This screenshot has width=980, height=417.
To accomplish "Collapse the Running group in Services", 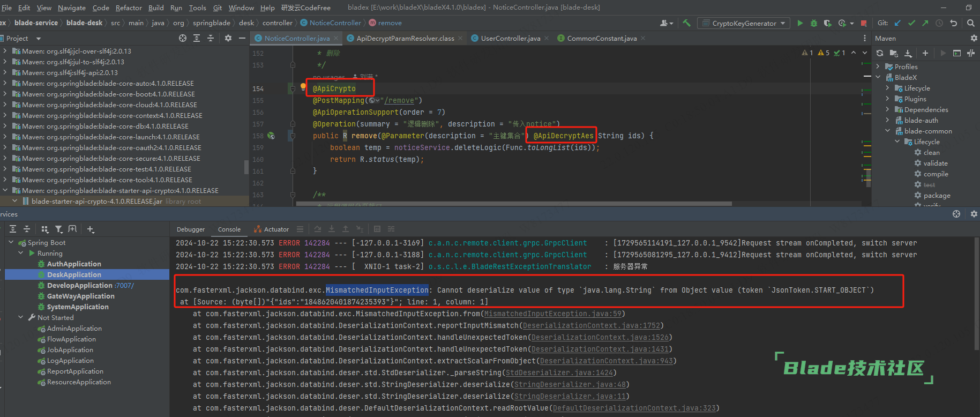I will pyautogui.click(x=21, y=253).
